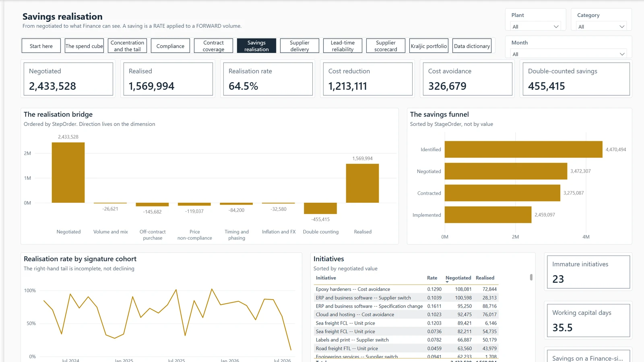Select the Cost reduction card
The height and width of the screenshot is (362, 644).
tap(367, 79)
